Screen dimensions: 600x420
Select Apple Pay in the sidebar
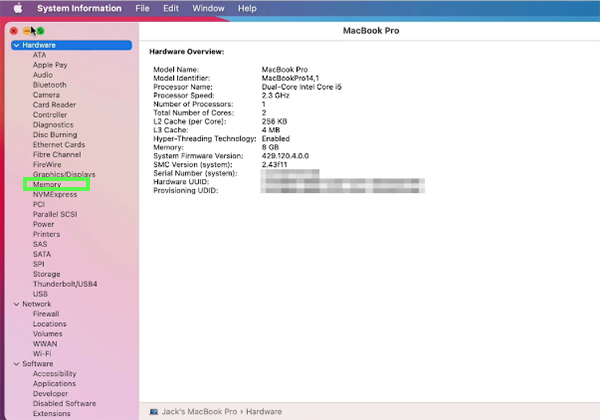(50, 65)
